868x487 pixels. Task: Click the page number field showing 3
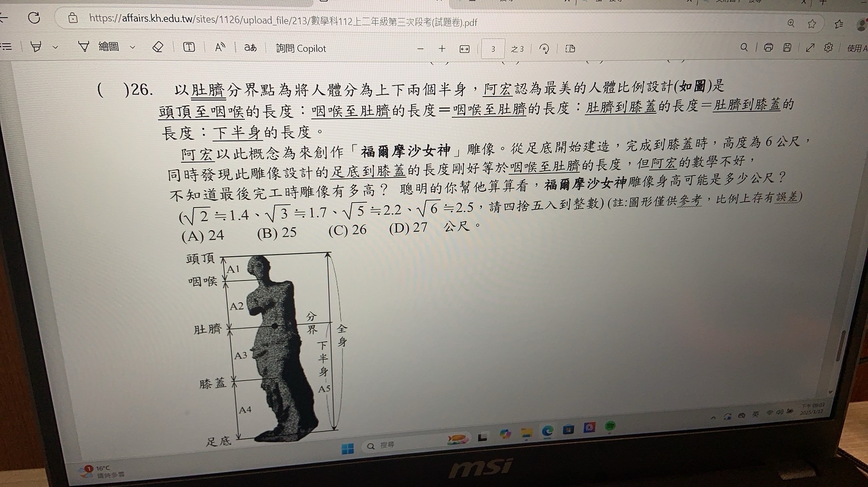click(493, 49)
